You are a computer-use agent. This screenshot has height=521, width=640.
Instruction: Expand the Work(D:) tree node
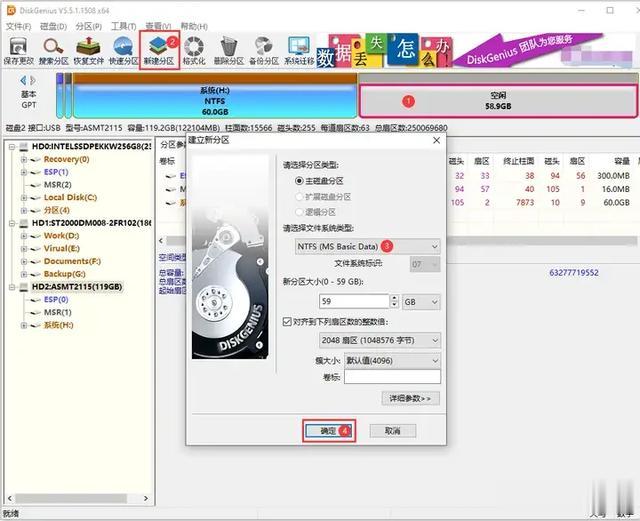24,236
